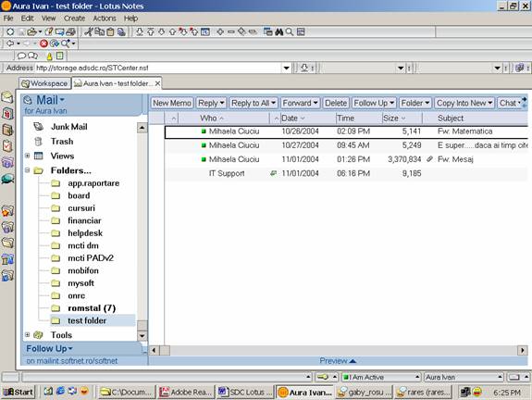Click horizontal scrollbar right arrow in message list
Screen dimensions: 532x400
522,350
